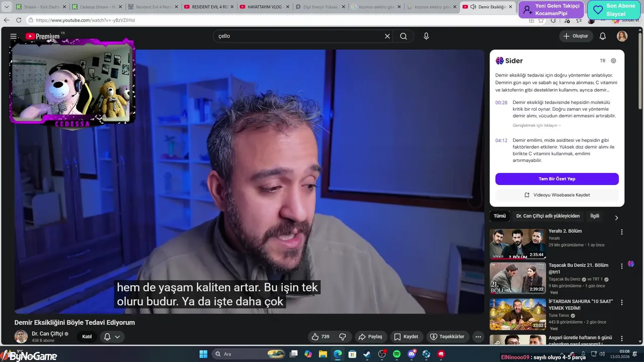
Task: Open 'İFTARDAN SAHURA 10 SAAT' video thumbnail
Action: (518, 314)
